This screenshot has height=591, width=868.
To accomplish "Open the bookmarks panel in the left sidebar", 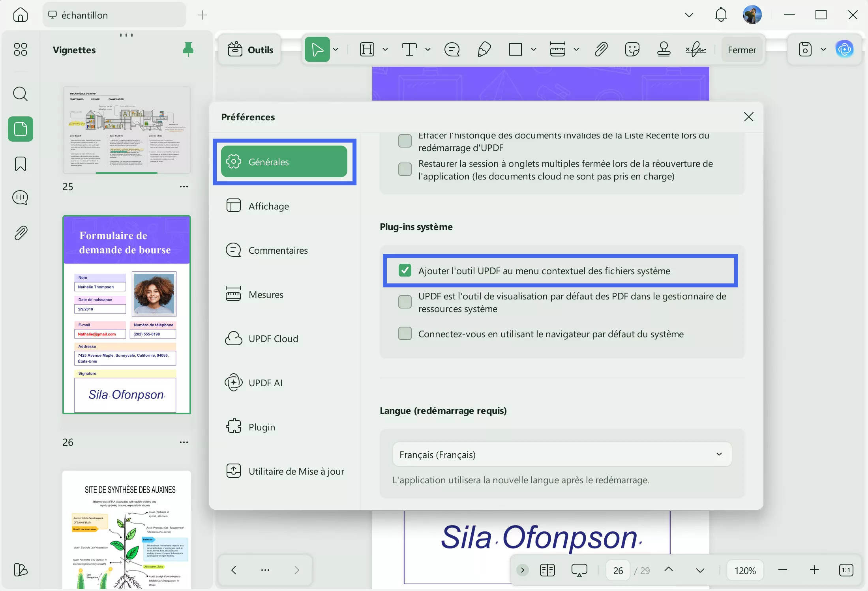I will [21, 163].
